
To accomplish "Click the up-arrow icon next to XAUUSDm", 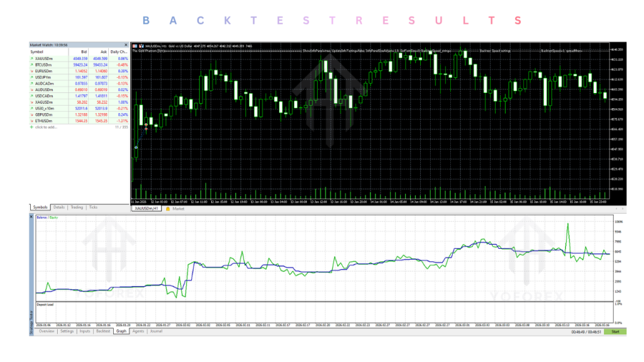I will (31, 58).
